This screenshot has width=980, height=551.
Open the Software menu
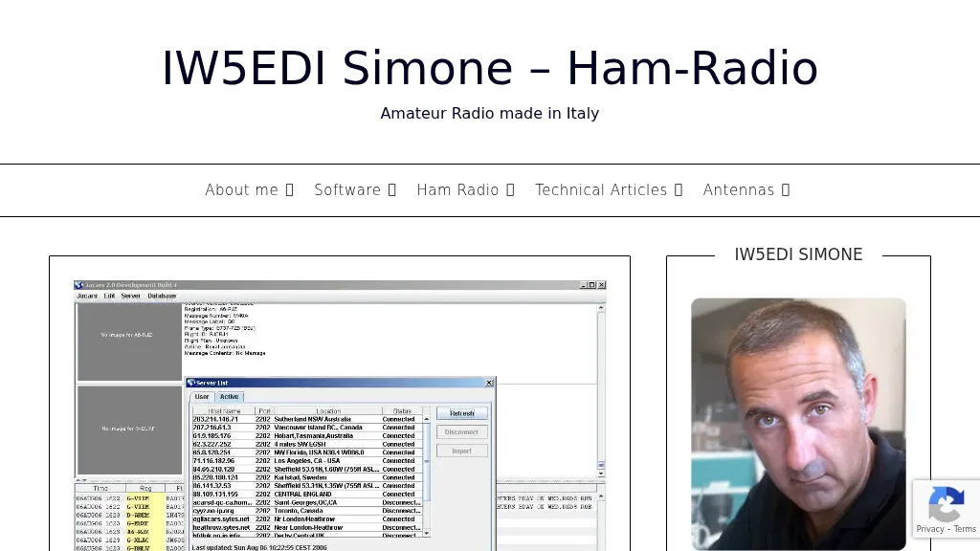[347, 190]
